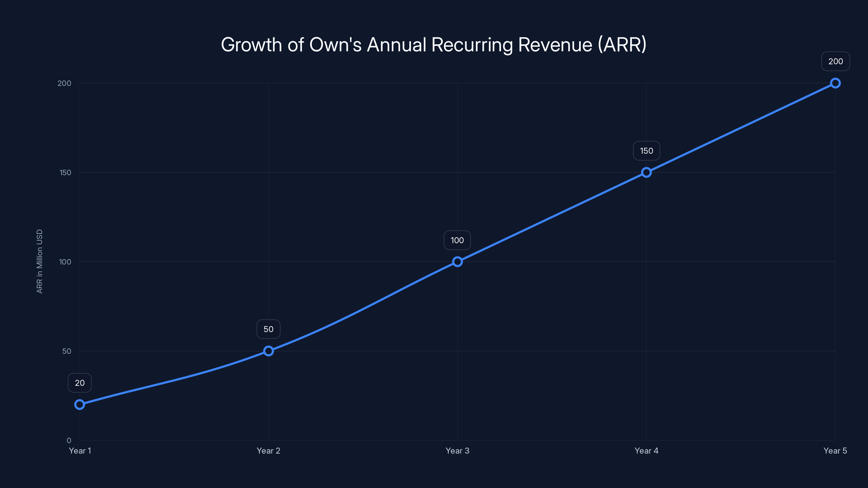Click the Year 3 axis label
Viewport: 868px width, 488px height.
click(457, 451)
